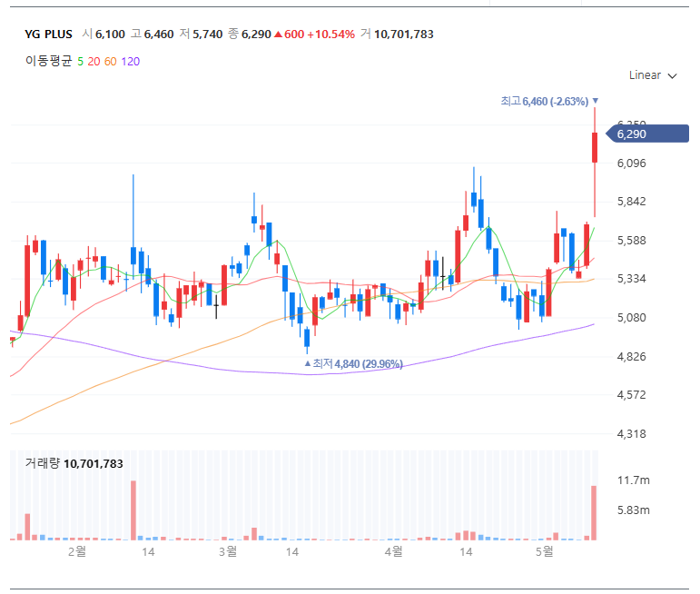Image resolution: width=700 pixels, height=594 pixels.
Task: Click the +10.54% change value
Action: pos(330,35)
